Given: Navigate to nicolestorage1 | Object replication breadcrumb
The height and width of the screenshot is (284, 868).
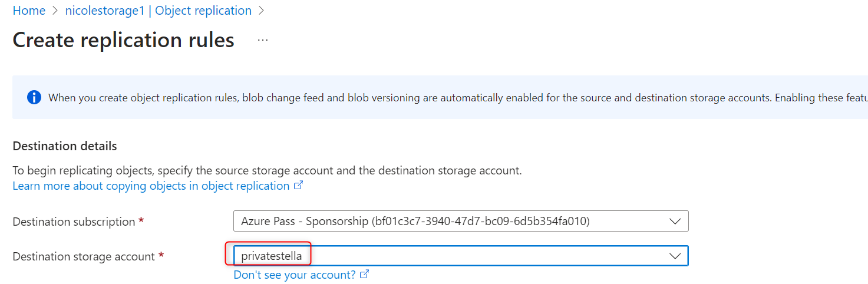Looking at the screenshot, I should point(158,11).
